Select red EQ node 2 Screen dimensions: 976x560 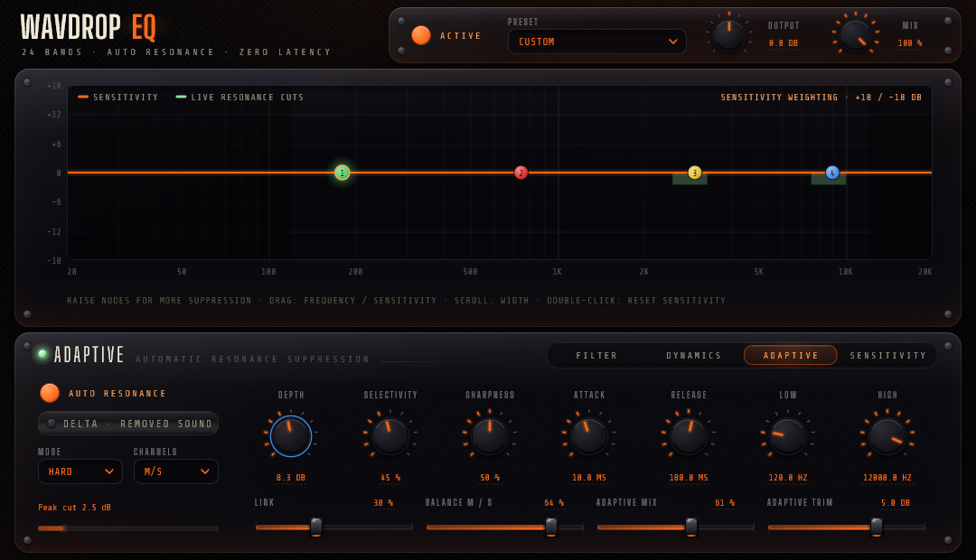click(521, 173)
